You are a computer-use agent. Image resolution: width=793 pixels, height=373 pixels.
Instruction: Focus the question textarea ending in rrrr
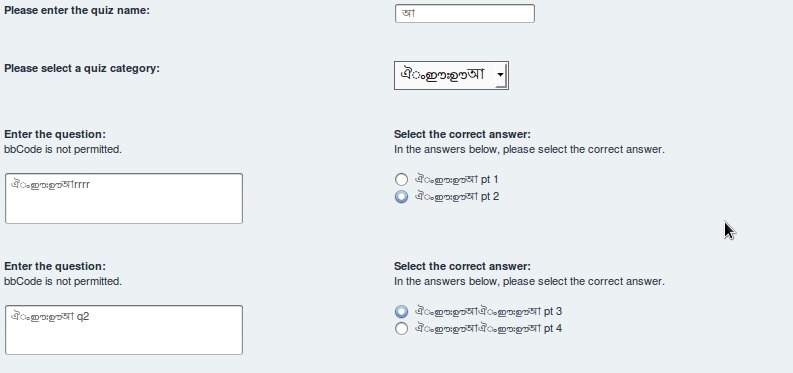(124, 198)
